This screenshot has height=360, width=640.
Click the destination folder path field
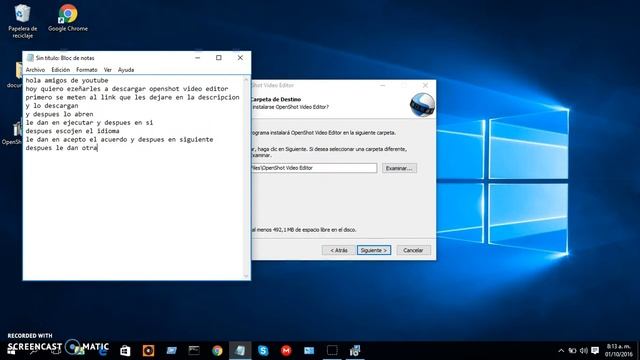coord(314,168)
